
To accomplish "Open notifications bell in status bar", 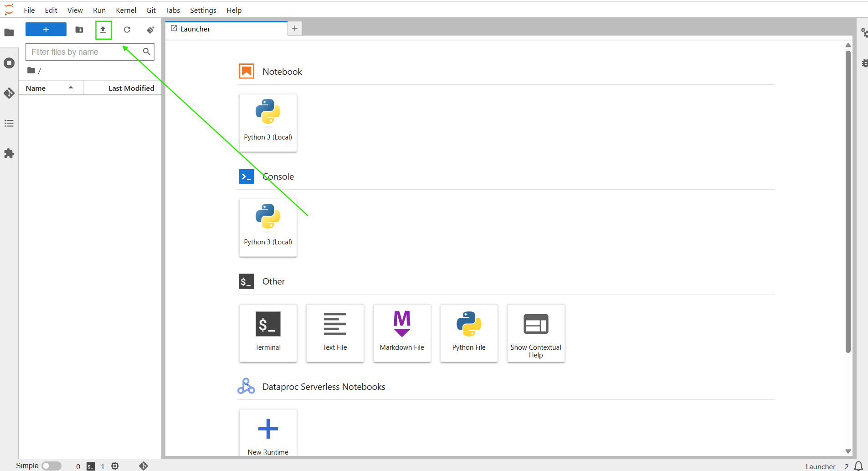I will point(858,466).
